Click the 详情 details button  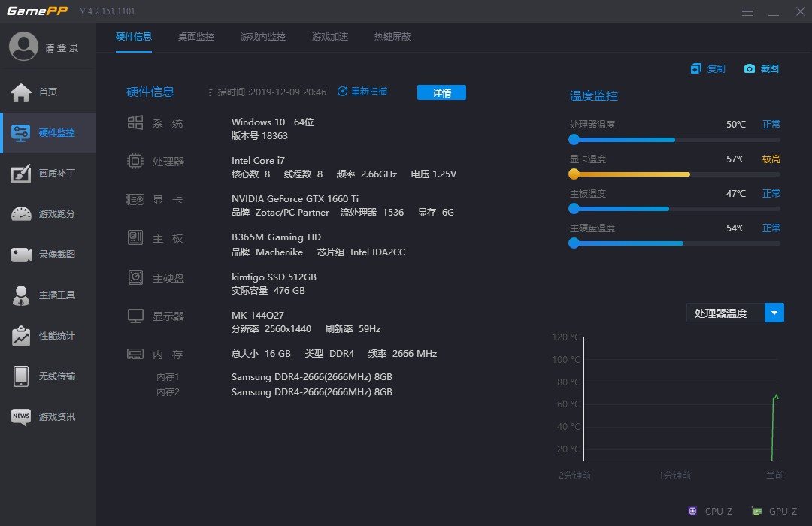tap(442, 92)
